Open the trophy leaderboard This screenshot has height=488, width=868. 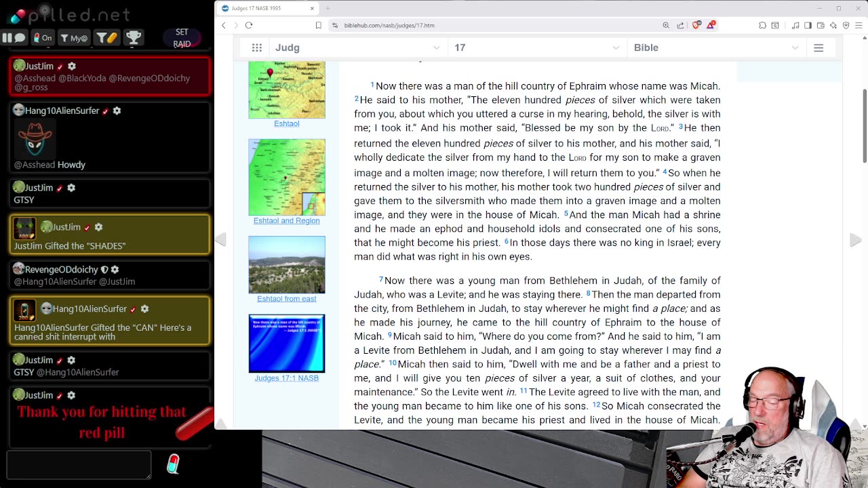click(134, 38)
